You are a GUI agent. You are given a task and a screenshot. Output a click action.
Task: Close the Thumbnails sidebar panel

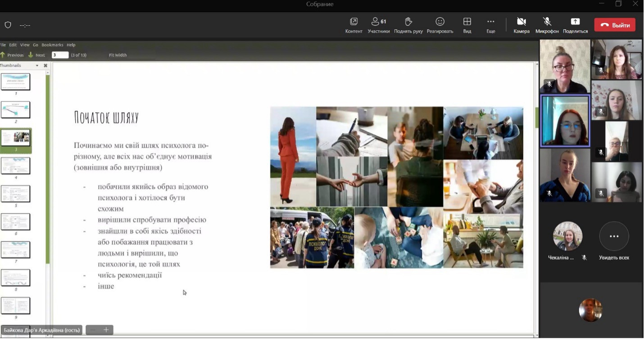coord(45,66)
